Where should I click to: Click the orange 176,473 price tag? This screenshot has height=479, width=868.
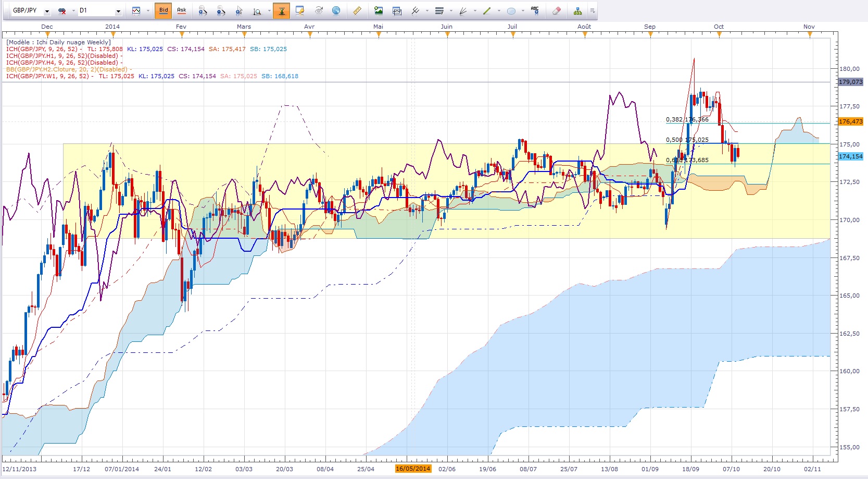[x=851, y=121]
